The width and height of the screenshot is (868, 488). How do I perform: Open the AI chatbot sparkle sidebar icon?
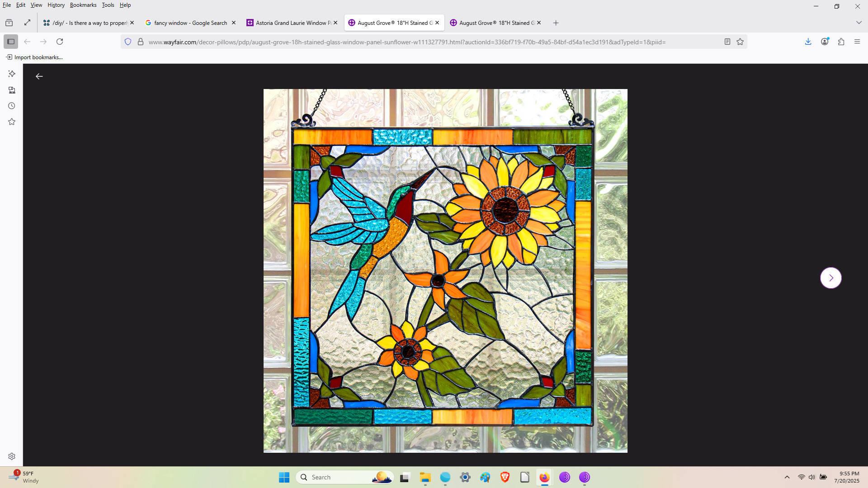coord(12,74)
